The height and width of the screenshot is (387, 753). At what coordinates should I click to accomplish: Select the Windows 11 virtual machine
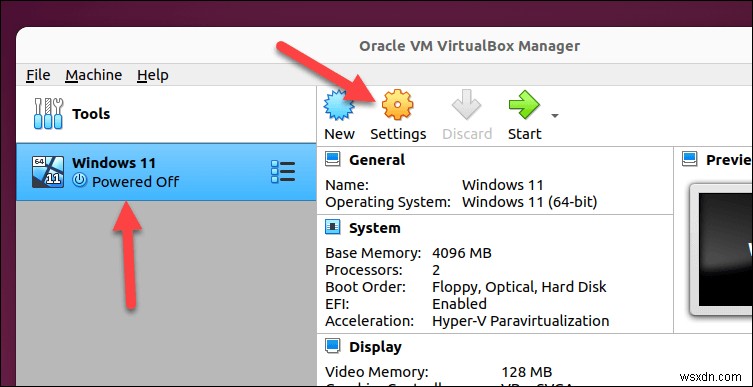click(166, 172)
